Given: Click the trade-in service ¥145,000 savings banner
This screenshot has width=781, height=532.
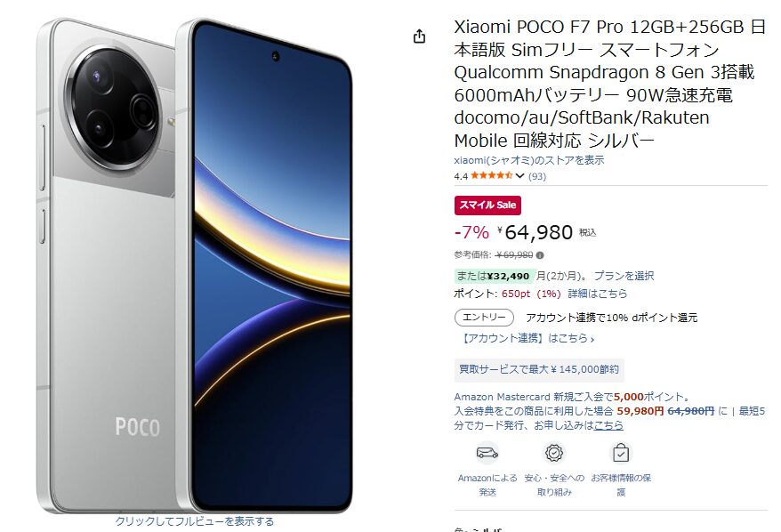Looking at the screenshot, I should click(539, 369).
